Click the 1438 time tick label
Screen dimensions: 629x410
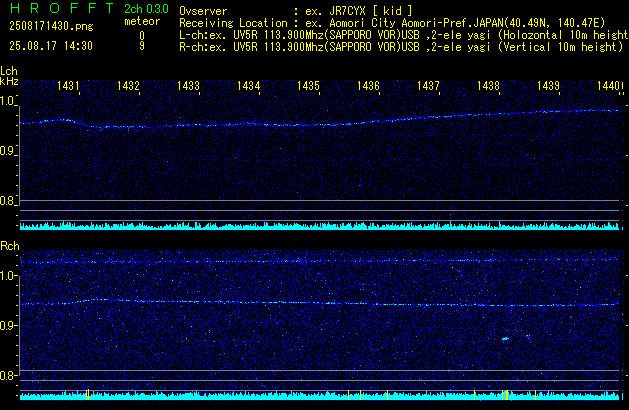tap(488, 86)
